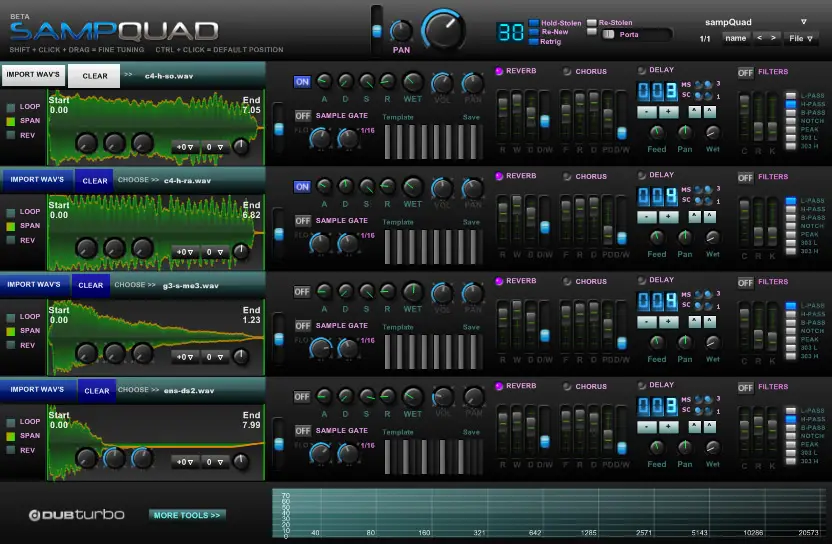
Task: Open the +0 dropdown on ens-ds2.wav waveform
Action: (x=185, y=462)
